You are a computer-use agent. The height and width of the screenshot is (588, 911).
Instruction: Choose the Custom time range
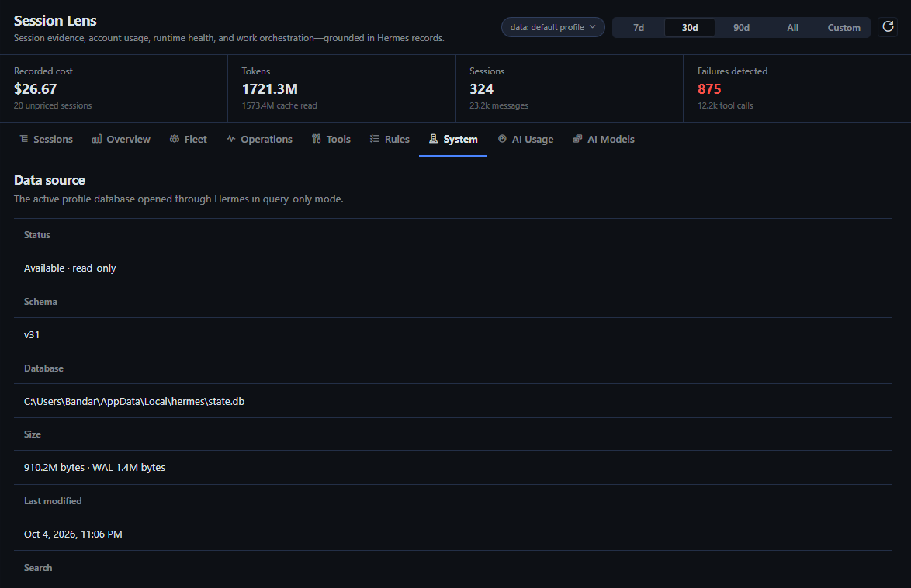tap(843, 28)
